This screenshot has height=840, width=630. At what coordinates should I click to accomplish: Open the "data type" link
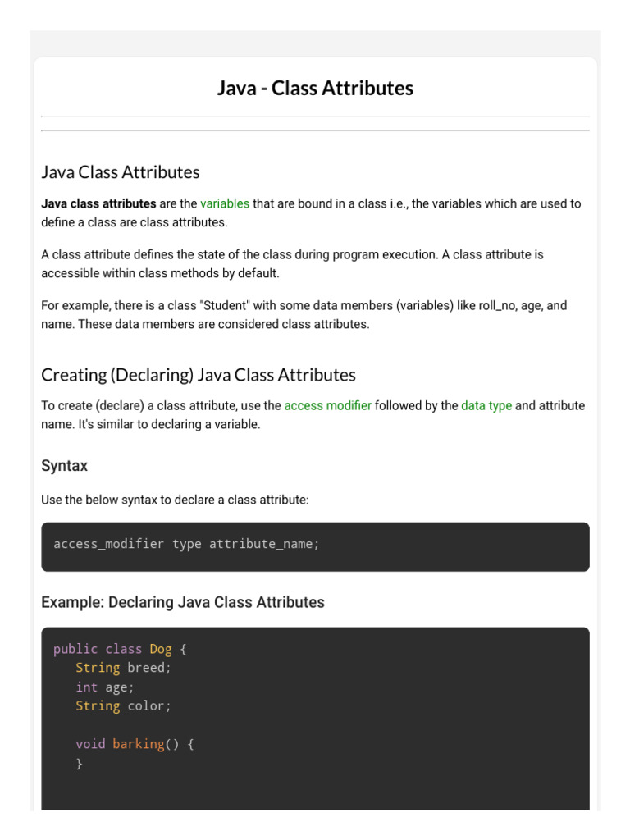pos(486,405)
